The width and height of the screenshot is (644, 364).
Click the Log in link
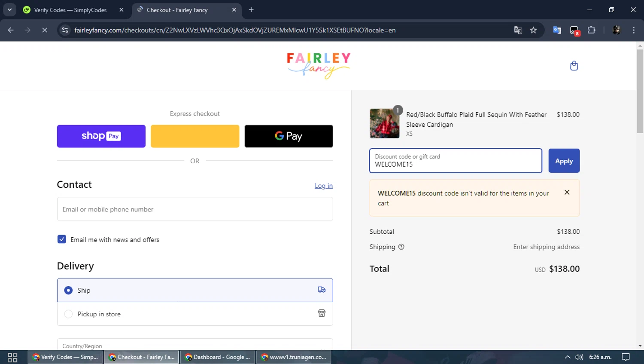tap(324, 186)
